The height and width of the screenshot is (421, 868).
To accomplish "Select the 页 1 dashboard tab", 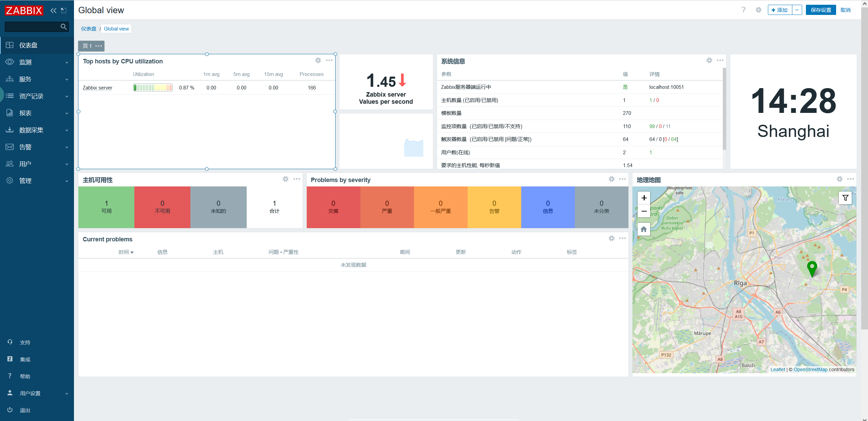I will click(x=87, y=46).
